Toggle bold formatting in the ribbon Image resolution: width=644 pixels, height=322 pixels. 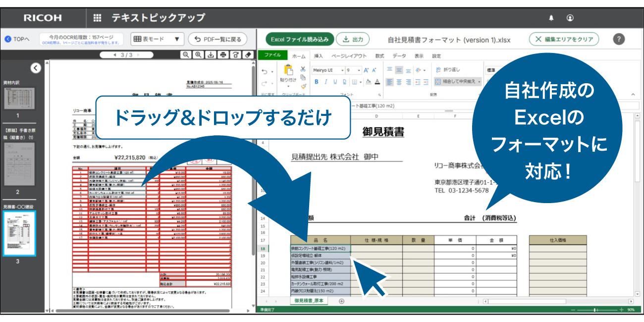317,82
